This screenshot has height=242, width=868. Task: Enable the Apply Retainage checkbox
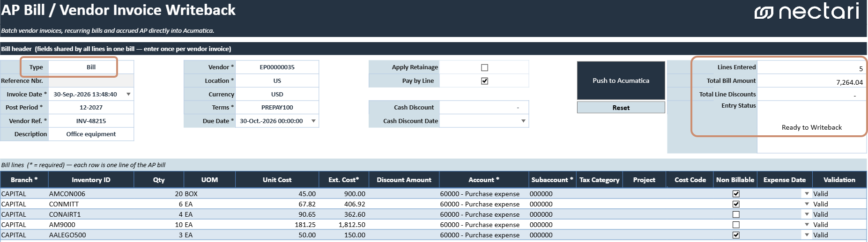[x=484, y=67]
